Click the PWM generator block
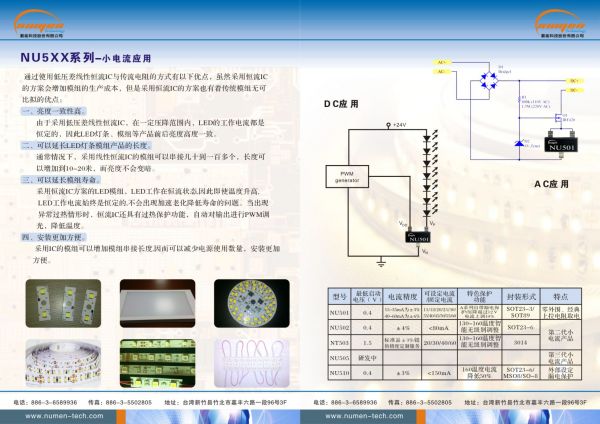The height and width of the screenshot is (424, 600). pos(347,176)
